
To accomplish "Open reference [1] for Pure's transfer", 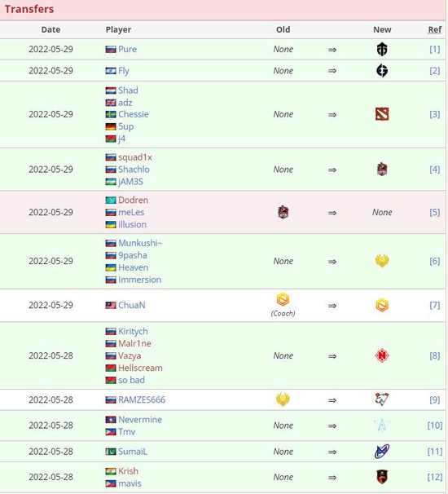I will pos(435,49).
